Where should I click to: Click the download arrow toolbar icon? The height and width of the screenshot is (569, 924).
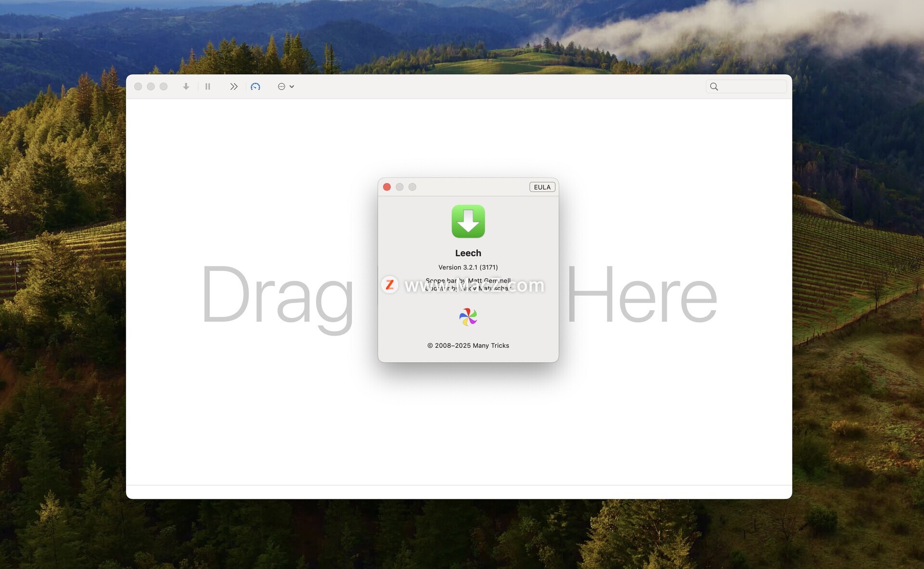tap(186, 87)
